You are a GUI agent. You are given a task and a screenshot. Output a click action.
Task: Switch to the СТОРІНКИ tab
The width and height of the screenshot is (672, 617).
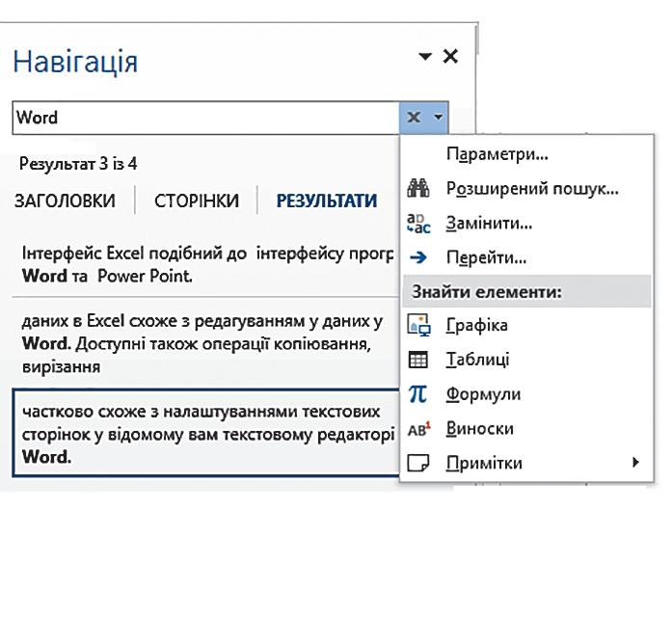tap(197, 201)
